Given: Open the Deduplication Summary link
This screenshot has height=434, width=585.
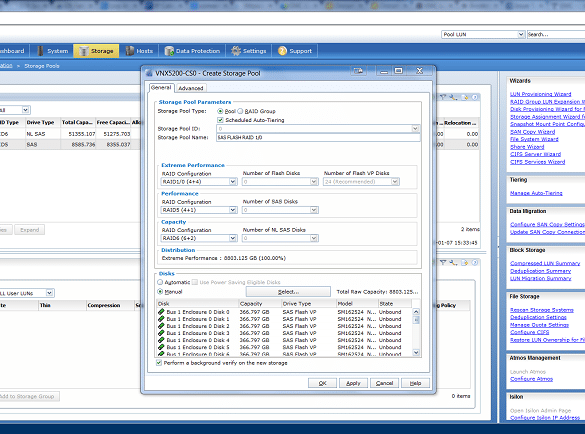Looking at the screenshot, I should coord(540,271).
